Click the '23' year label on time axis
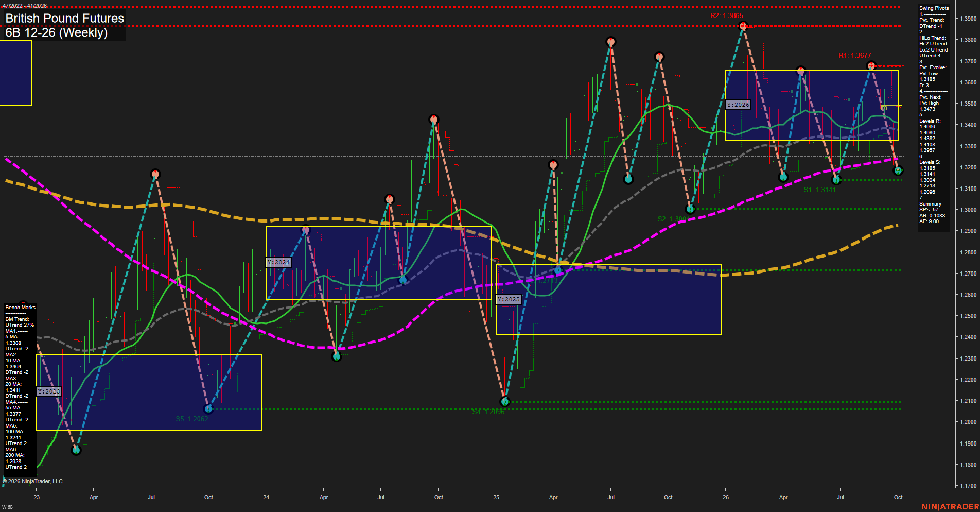This screenshot has width=980, height=512. click(37, 497)
